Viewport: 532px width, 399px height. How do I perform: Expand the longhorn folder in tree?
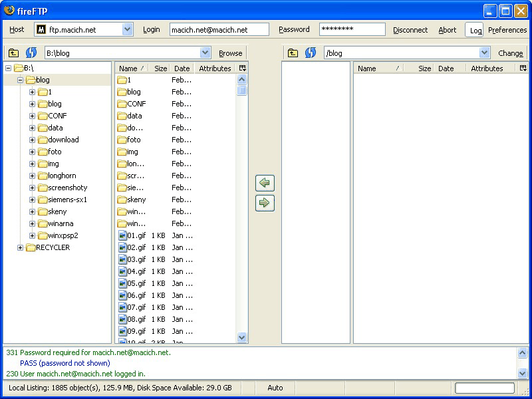(x=32, y=176)
